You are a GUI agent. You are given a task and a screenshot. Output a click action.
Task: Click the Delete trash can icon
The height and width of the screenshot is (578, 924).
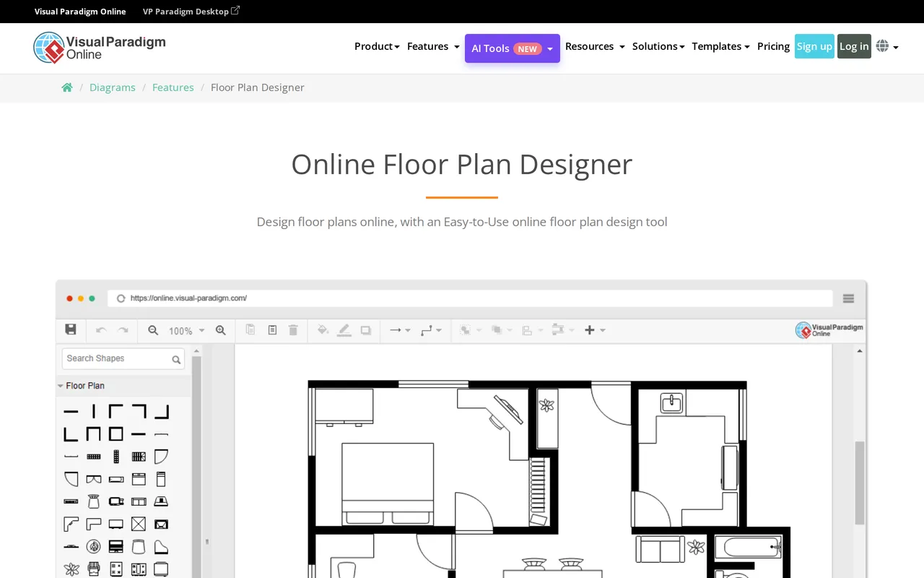pyautogui.click(x=293, y=330)
